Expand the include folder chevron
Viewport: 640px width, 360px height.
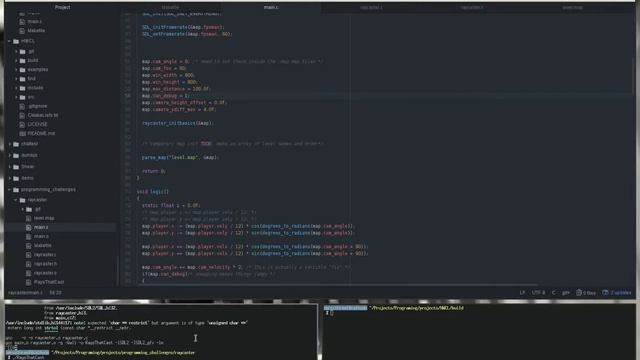click(x=16, y=88)
